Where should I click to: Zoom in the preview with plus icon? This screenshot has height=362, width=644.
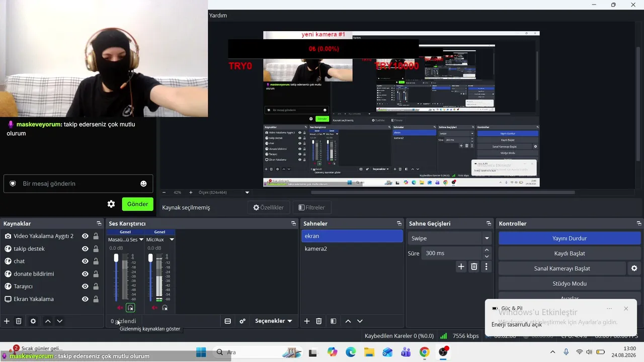[191, 193]
